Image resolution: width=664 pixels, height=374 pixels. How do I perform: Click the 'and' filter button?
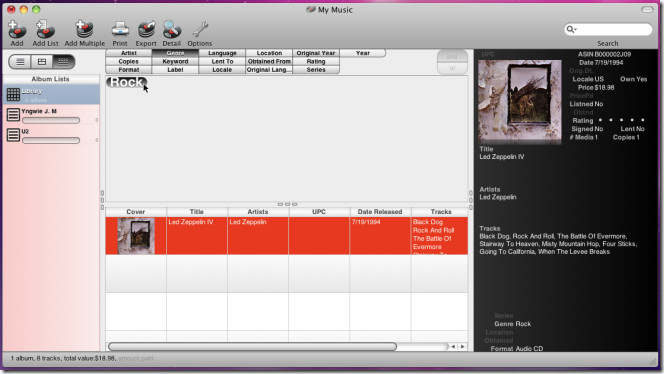click(x=452, y=56)
